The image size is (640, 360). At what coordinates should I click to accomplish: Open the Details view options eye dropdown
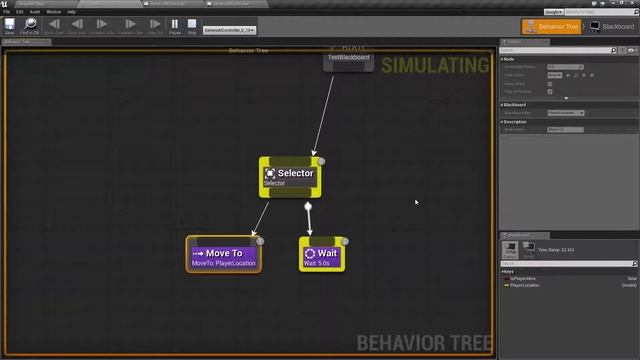click(632, 50)
